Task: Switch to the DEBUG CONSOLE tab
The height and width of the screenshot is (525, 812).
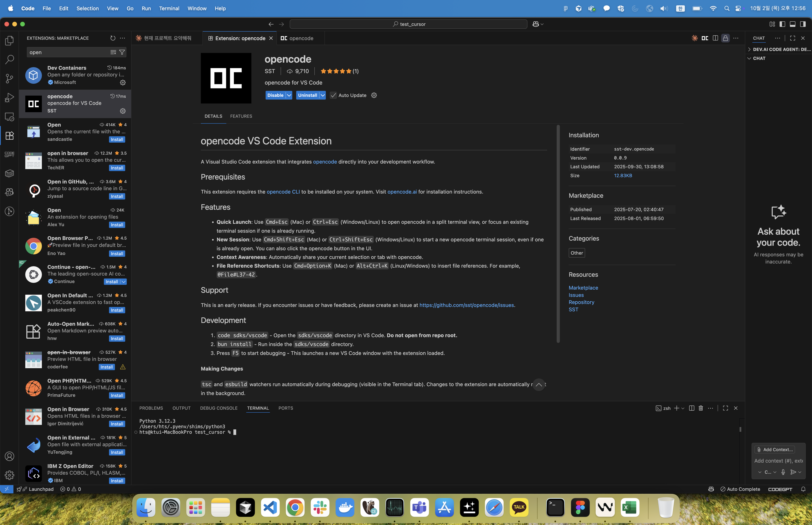Action: [x=219, y=408]
